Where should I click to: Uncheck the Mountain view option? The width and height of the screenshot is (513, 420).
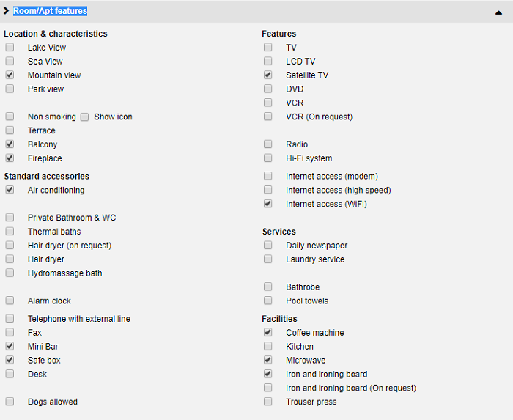coord(10,75)
